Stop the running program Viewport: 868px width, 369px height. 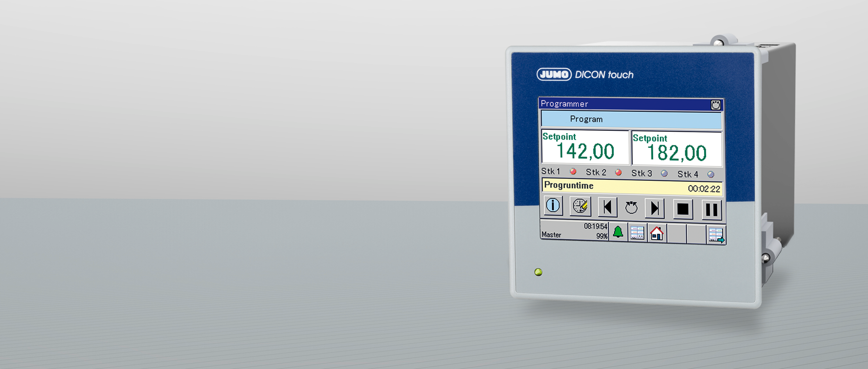682,209
